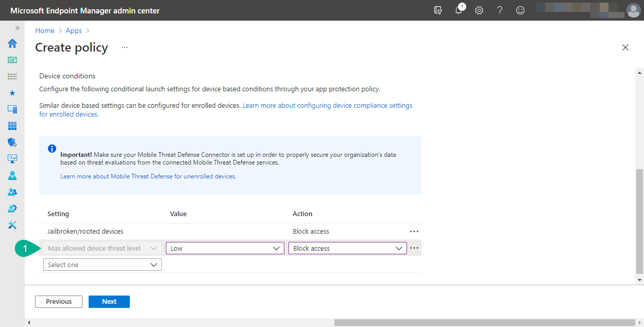
Task: Star the Favorites icon in the sidebar
Action: pos(12,92)
